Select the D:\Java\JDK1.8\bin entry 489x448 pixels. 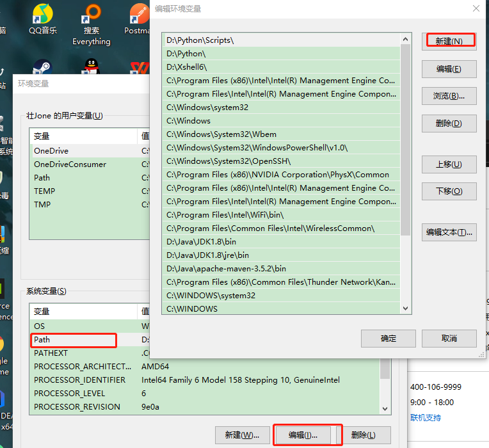[x=281, y=242]
